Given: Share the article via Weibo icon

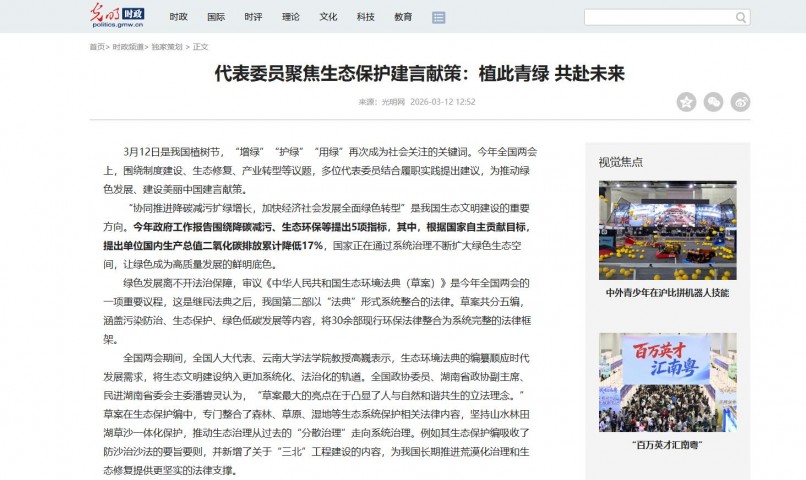Looking at the screenshot, I should [740, 102].
